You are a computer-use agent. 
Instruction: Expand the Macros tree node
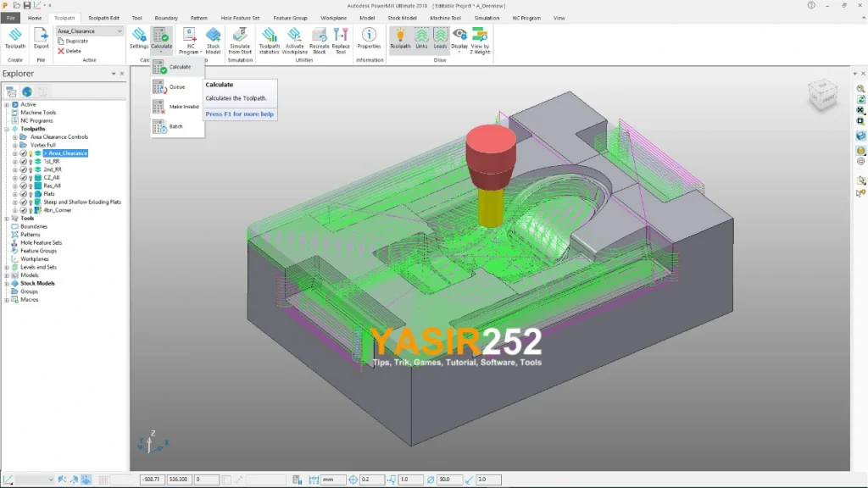7,300
